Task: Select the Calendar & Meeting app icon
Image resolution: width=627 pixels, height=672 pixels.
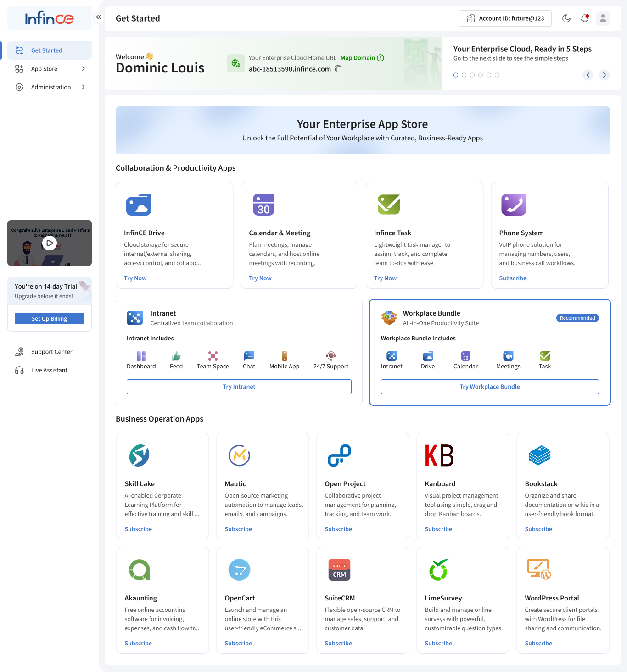Action: click(x=263, y=205)
